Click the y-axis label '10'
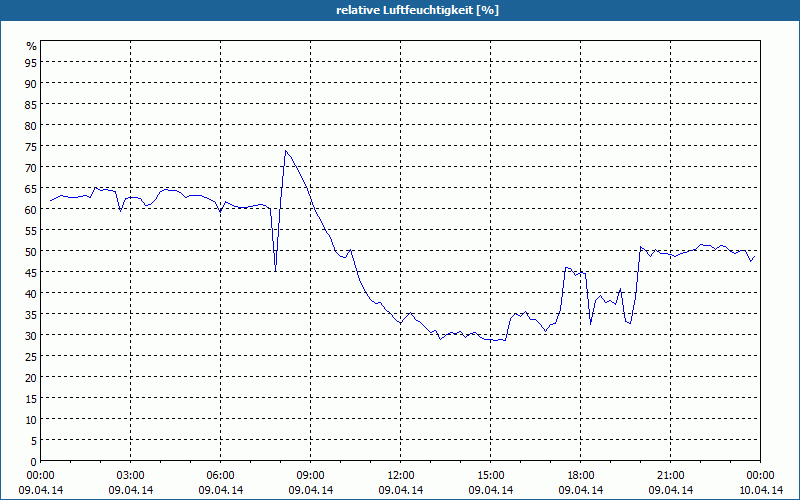 [x=31, y=420]
